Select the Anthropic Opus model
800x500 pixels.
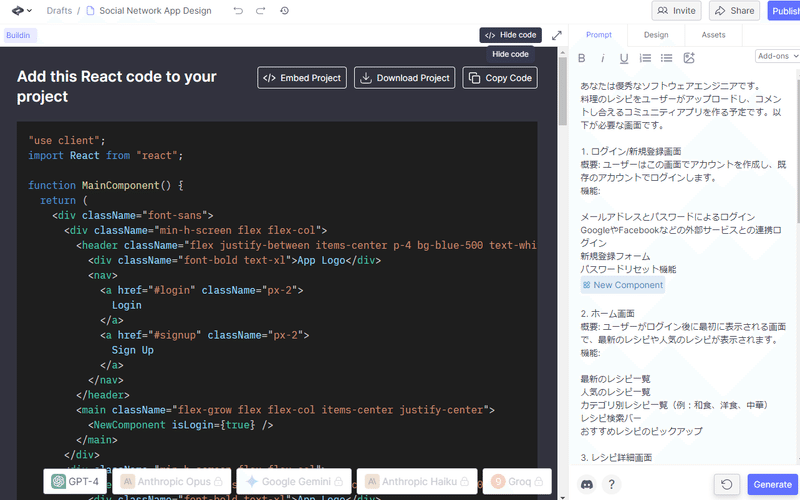(x=172, y=481)
